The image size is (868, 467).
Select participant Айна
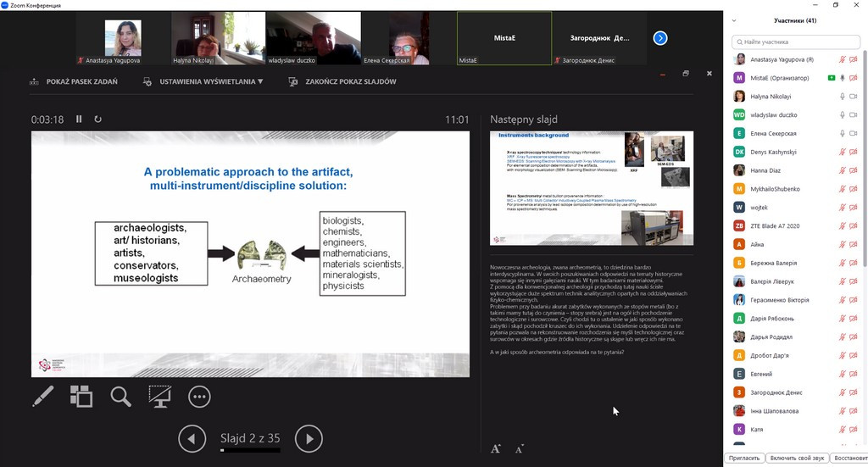click(x=795, y=245)
